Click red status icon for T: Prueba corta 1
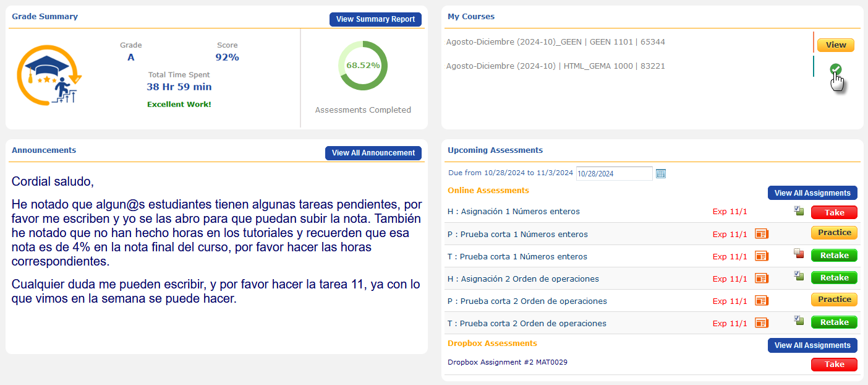This screenshot has width=868, height=385. pyautogui.click(x=799, y=253)
